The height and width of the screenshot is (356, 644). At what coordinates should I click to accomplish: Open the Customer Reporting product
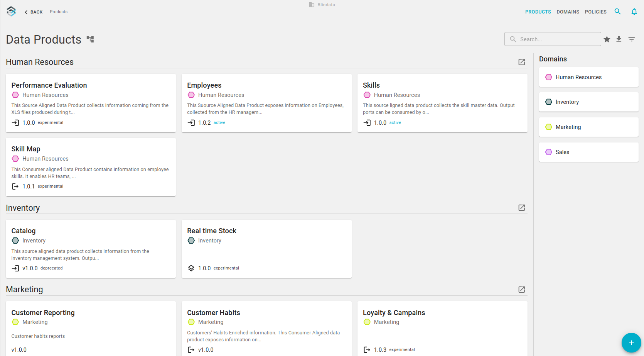tap(91, 329)
